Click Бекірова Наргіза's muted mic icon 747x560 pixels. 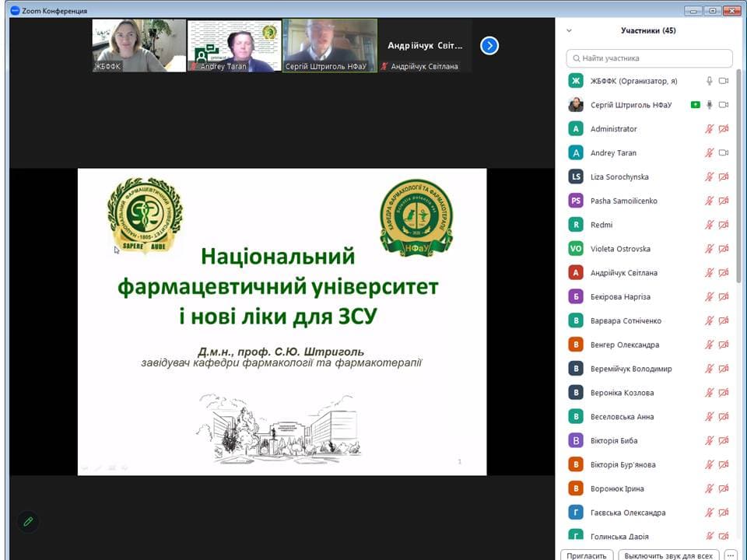(x=710, y=296)
